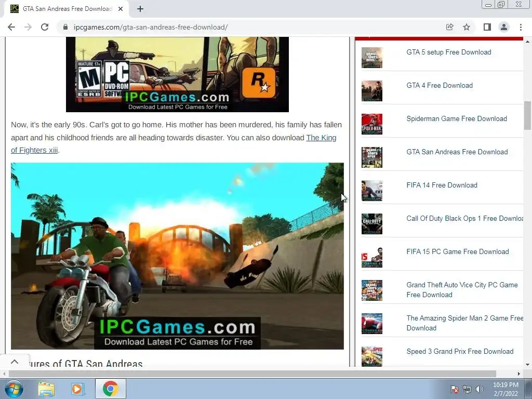Open the volume control tray icon
This screenshot has width=532, height=399.
tap(479, 389)
